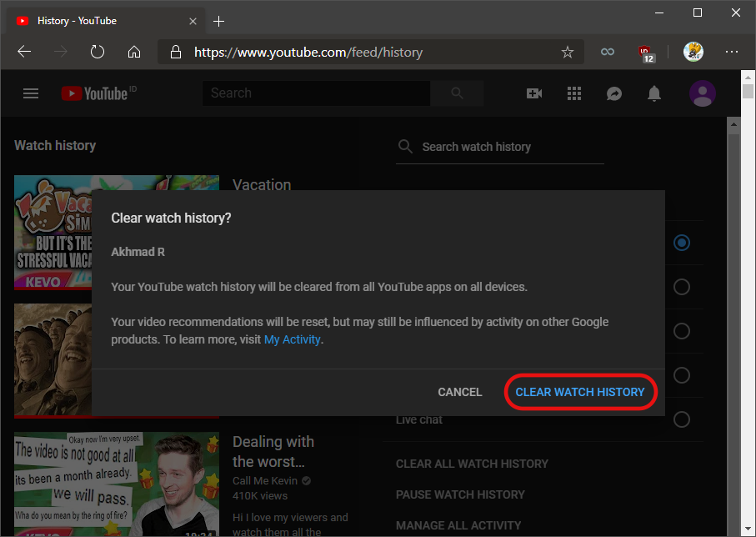Confirm with CLEAR WATCH HISTORY button
This screenshot has width=756, height=537.
click(x=580, y=392)
